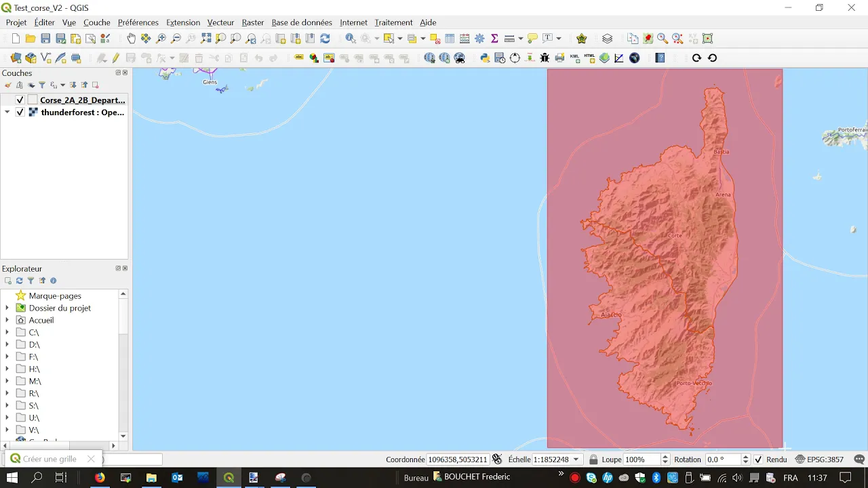Click the New Shapefile layer V icon
The height and width of the screenshot is (488, 868).
(x=45, y=58)
